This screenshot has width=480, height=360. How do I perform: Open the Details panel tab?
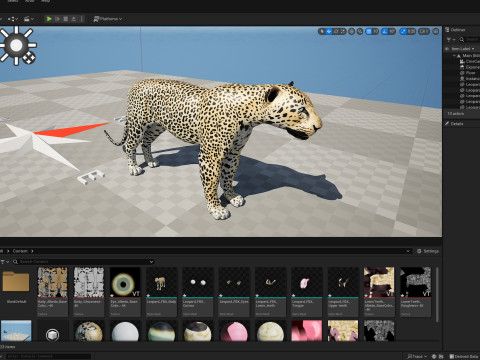454,124
